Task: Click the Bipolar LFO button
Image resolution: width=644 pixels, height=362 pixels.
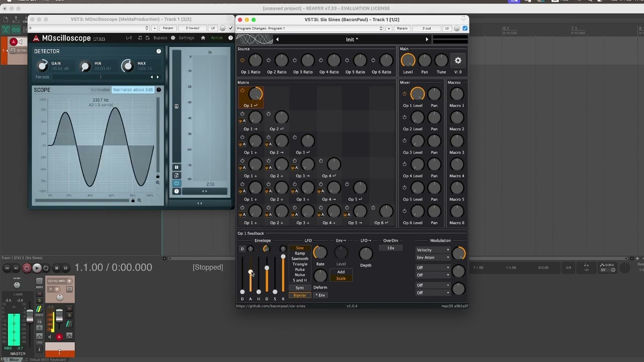Action: tap(300, 295)
